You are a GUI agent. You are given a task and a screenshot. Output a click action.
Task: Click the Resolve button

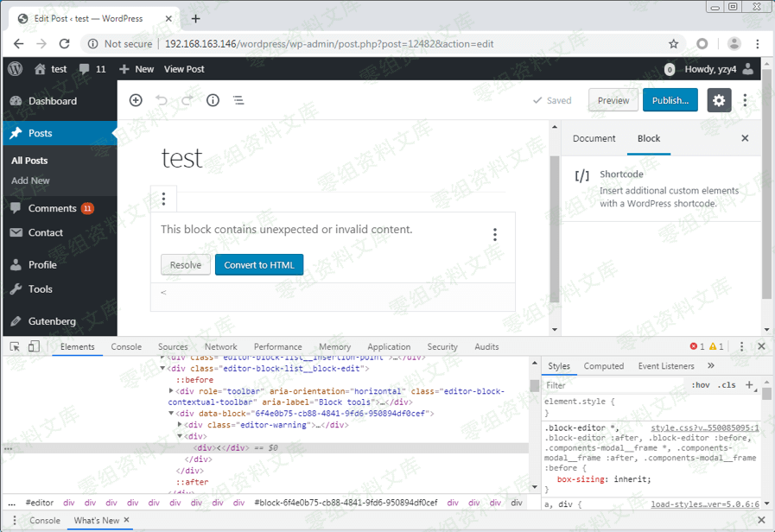tap(185, 265)
